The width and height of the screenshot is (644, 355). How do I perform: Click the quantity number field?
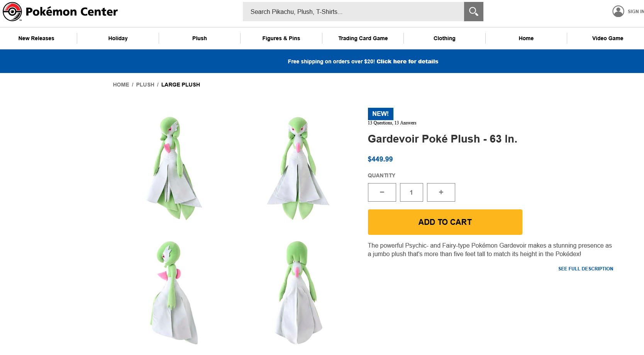click(x=411, y=192)
